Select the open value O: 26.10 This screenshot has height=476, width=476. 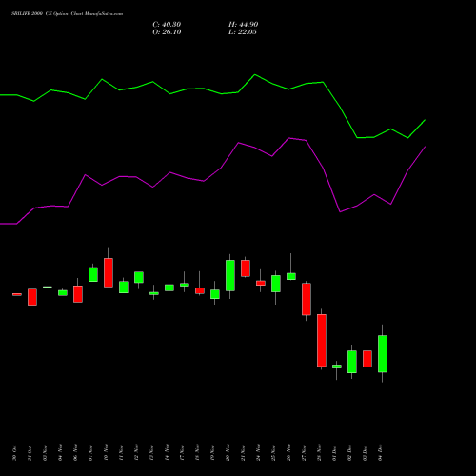coord(167,32)
